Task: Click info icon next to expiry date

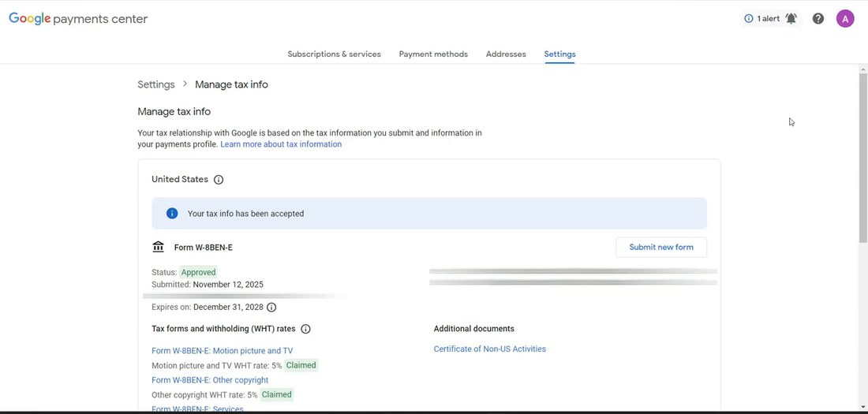Action: [271, 308]
